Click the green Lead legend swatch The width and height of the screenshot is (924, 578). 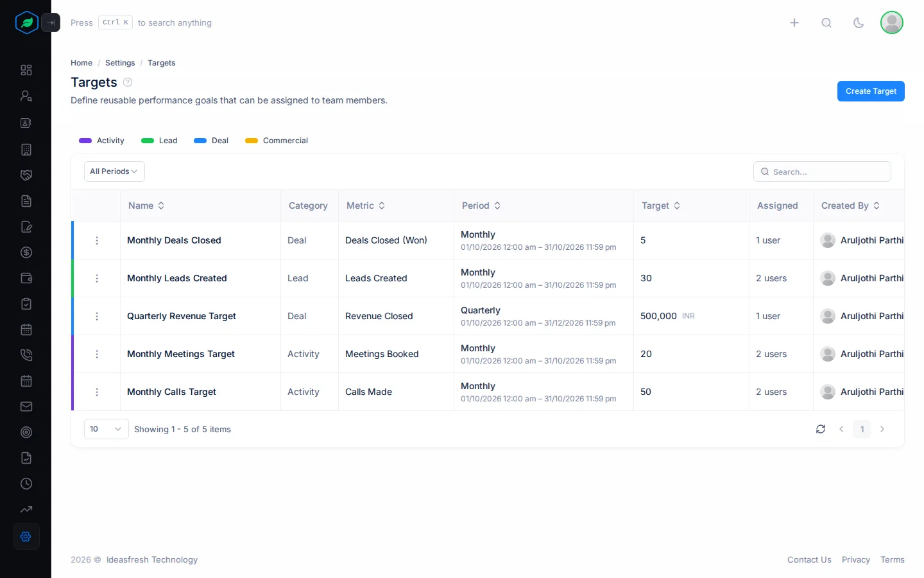(x=148, y=141)
